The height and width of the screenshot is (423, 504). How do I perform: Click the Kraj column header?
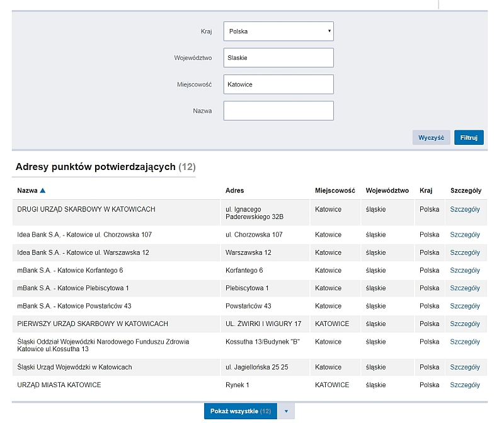(x=426, y=191)
